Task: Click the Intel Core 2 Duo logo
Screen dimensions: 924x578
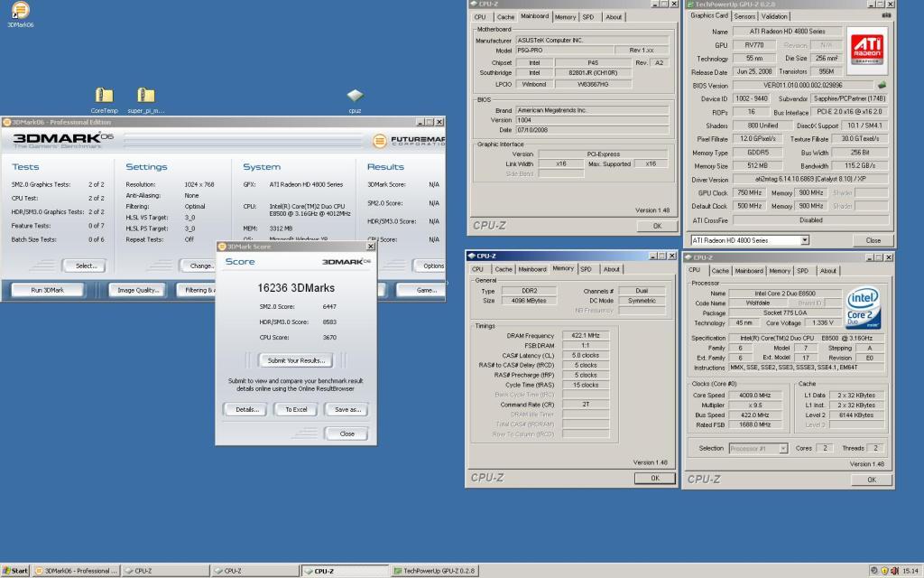Action: [863, 308]
